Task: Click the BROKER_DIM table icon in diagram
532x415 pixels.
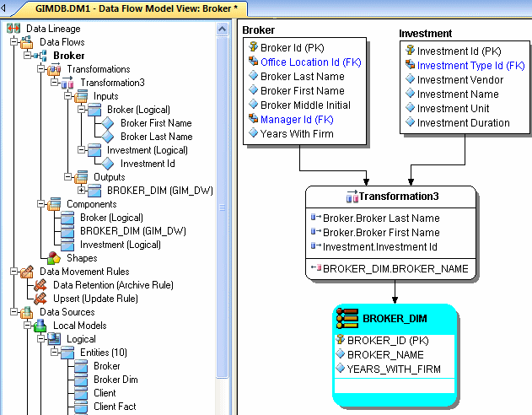Action: click(347, 319)
